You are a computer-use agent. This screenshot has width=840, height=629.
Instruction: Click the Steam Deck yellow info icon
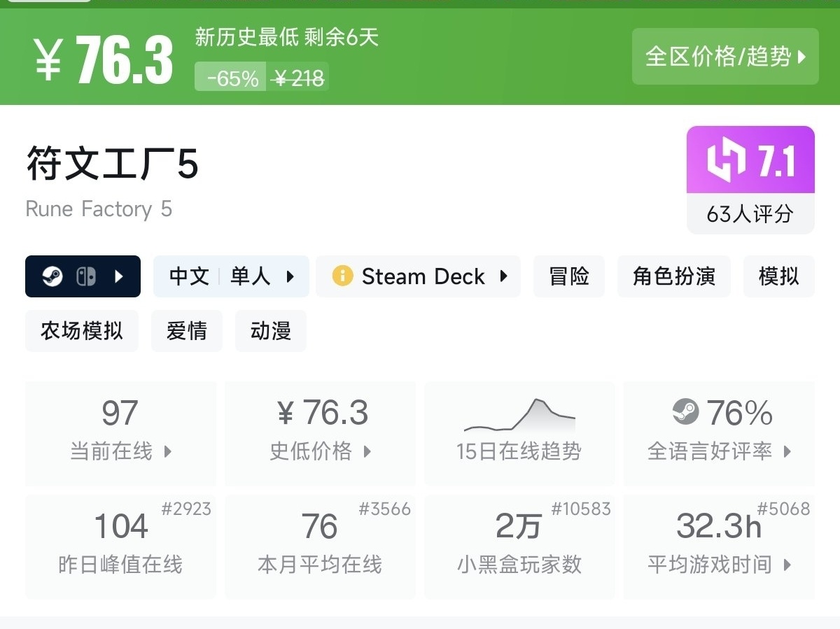(x=342, y=276)
